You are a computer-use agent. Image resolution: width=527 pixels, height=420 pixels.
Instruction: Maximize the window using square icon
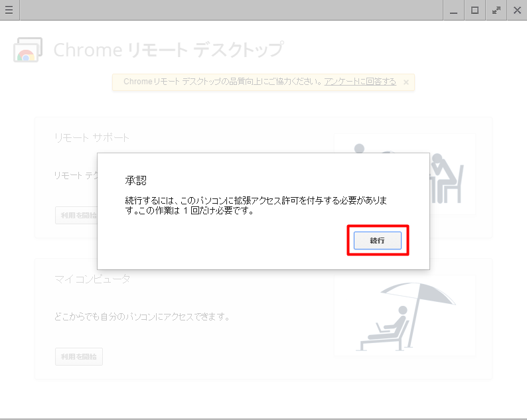(475, 10)
